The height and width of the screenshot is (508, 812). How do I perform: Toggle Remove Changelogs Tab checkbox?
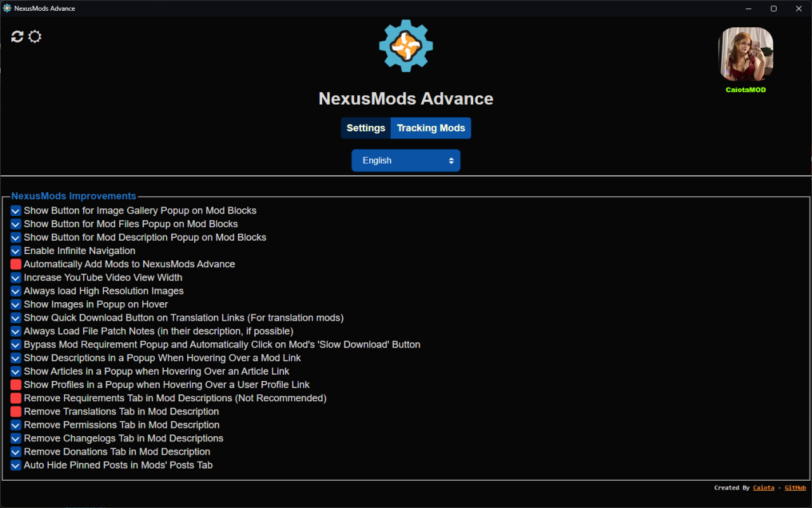pos(16,439)
